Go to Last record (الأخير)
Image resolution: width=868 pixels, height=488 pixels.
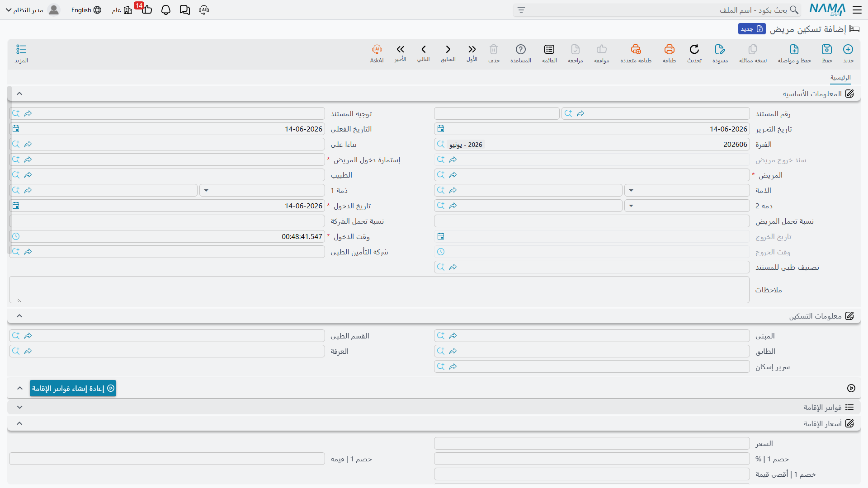[401, 49]
